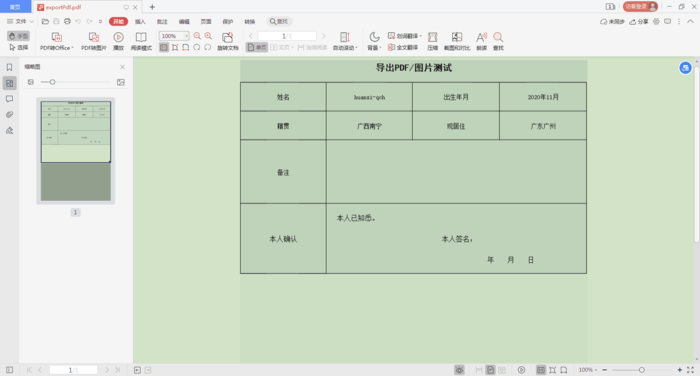This screenshot has width=700, height=376.
Task: Click the 查找 search box in menu bar
Action: [x=279, y=21]
